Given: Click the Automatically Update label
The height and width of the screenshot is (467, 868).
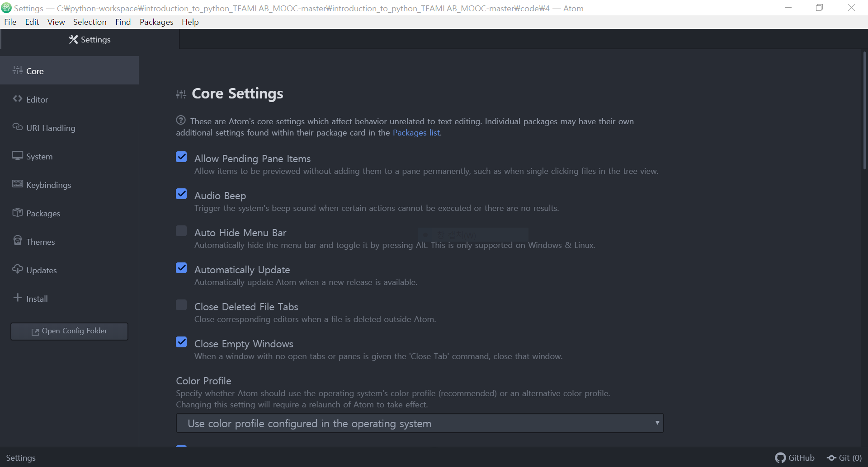Looking at the screenshot, I should [242, 270].
